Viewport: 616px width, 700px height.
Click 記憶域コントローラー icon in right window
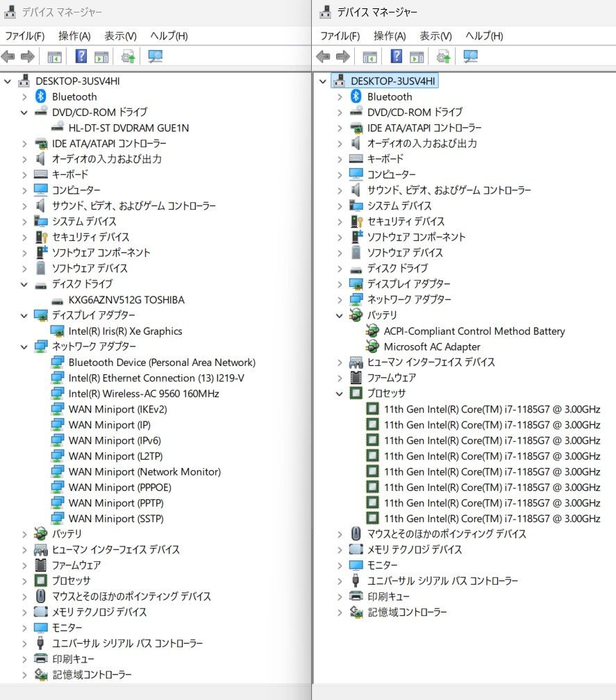coord(356,612)
